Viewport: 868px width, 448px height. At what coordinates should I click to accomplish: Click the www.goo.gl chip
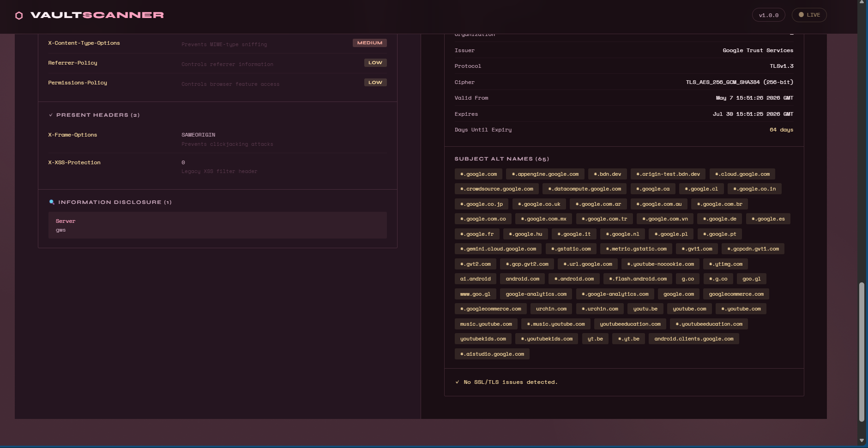tap(476, 294)
